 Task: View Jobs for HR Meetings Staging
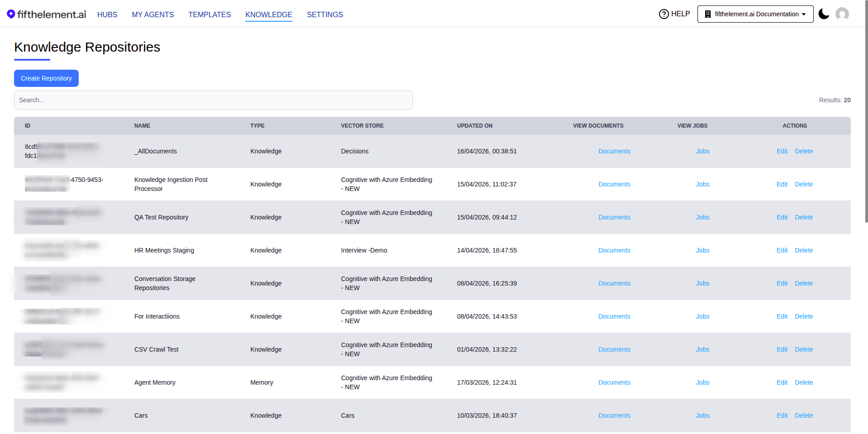(x=702, y=250)
